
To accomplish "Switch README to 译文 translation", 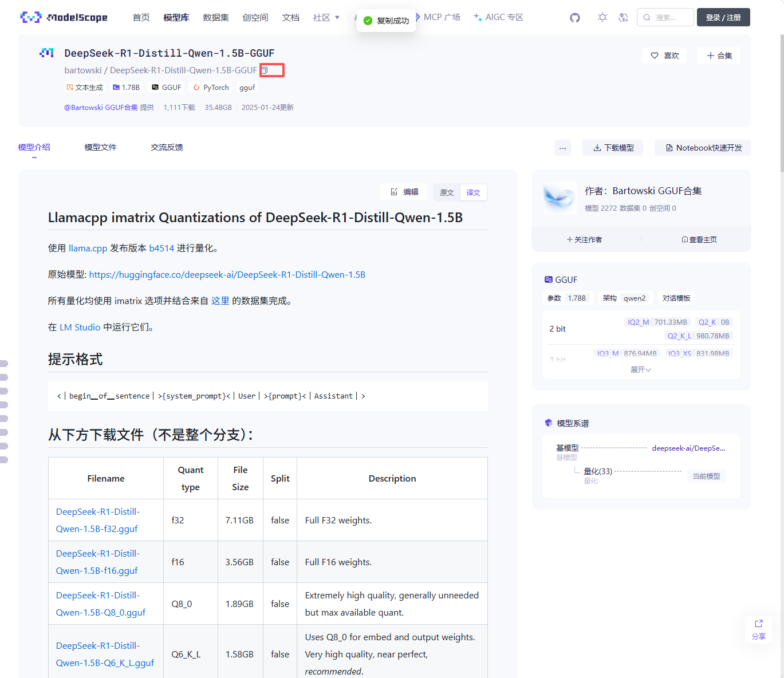I will point(474,192).
